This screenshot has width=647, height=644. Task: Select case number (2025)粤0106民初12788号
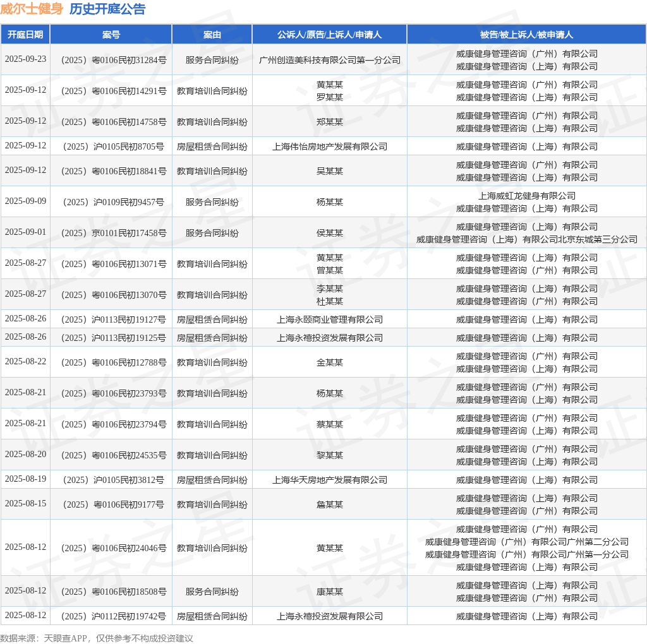point(114,362)
